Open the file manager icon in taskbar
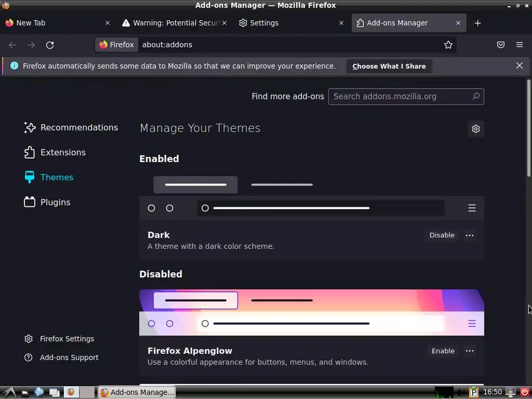This screenshot has width=532, height=399. coord(24,393)
